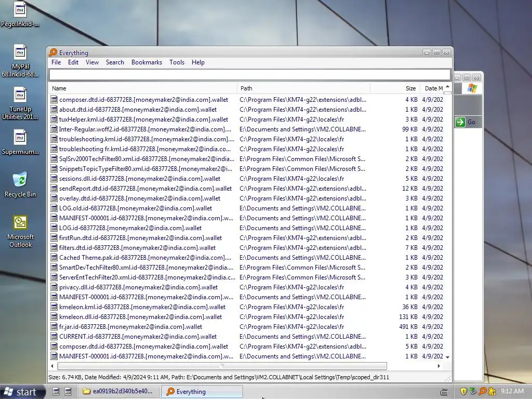
Task: Click the 36 KB size cell
Action: pyautogui.click(x=409, y=307)
